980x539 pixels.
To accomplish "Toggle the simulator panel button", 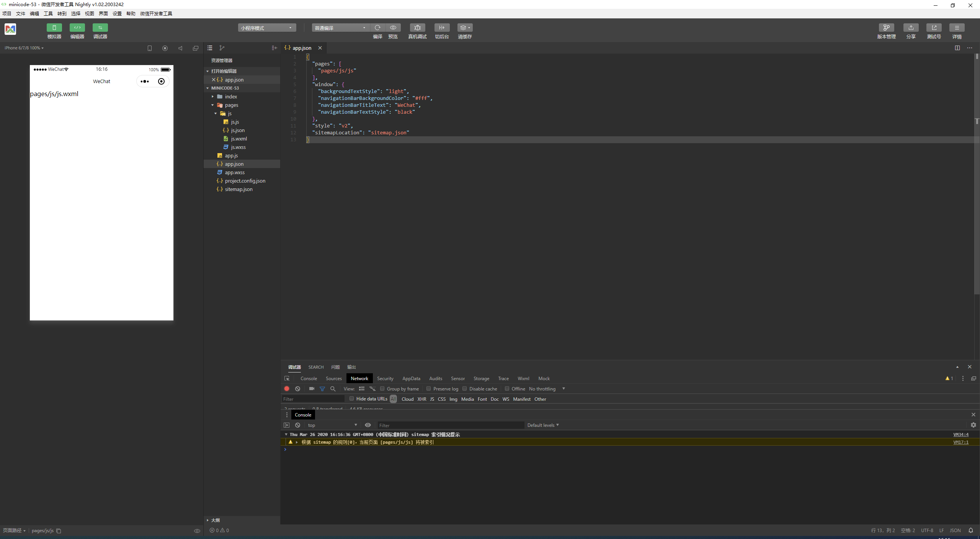I will [54, 28].
